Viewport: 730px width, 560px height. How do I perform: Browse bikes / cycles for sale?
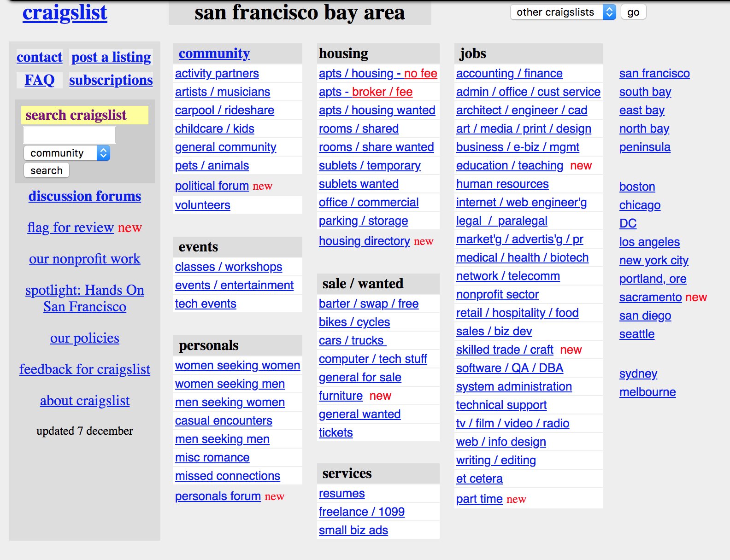(354, 322)
